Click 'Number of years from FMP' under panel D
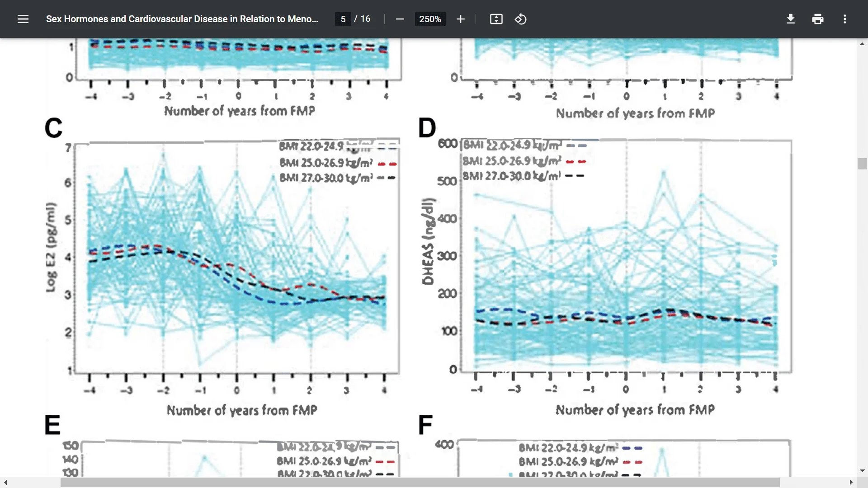Image resolution: width=868 pixels, height=488 pixels. (635, 410)
